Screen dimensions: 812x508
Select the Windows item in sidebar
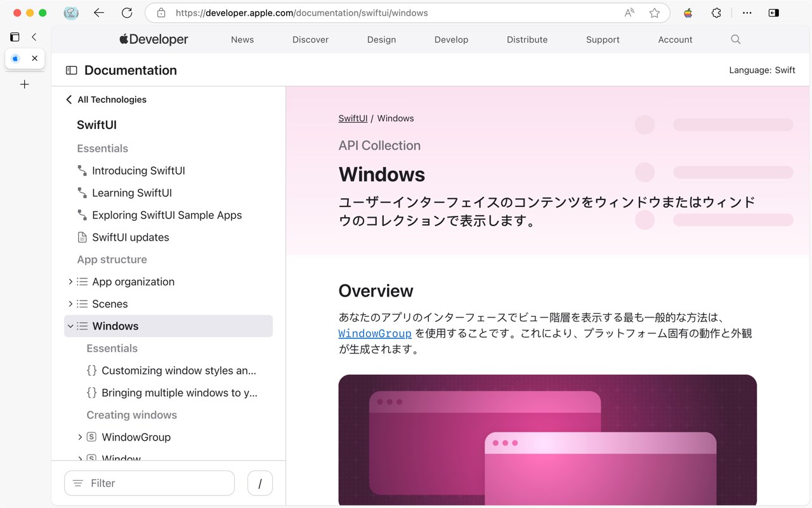(169, 326)
